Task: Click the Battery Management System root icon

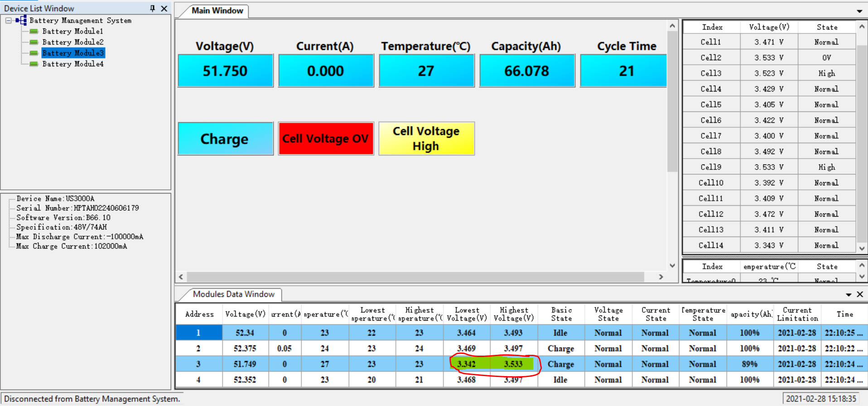Action: point(21,20)
